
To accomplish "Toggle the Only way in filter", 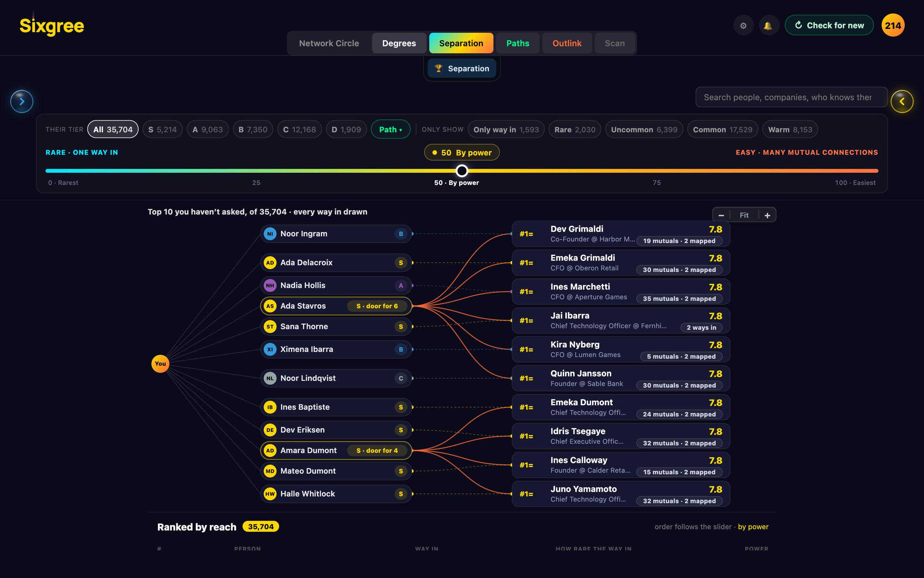I will coord(506,129).
